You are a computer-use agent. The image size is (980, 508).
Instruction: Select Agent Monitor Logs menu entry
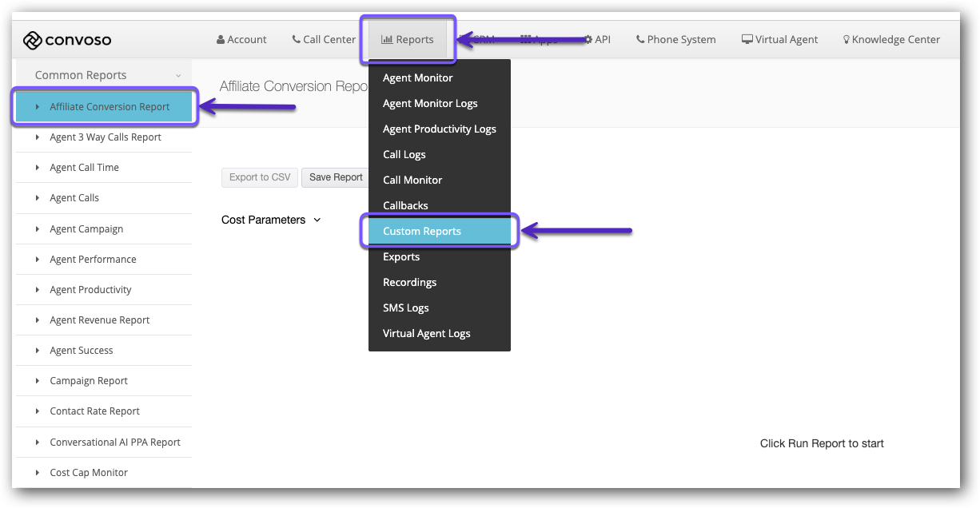click(440, 103)
